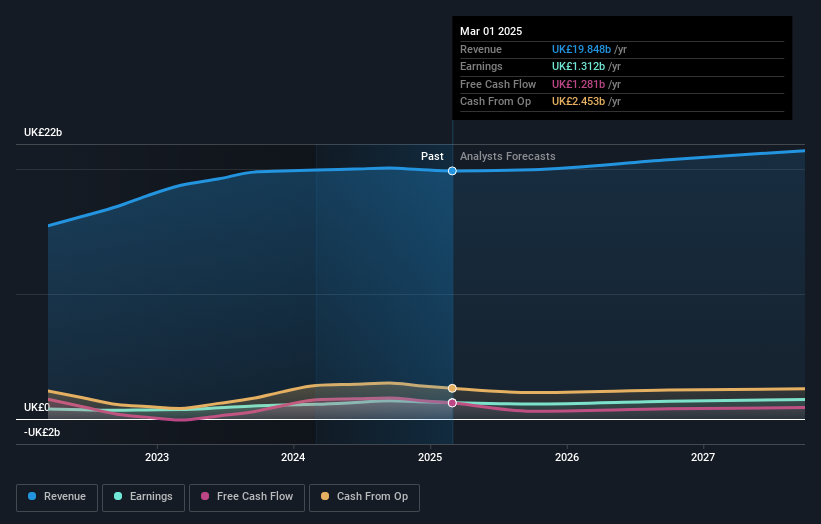
Task: Click the orange Cash From Op data point
Action: pyautogui.click(x=452, y=388)
